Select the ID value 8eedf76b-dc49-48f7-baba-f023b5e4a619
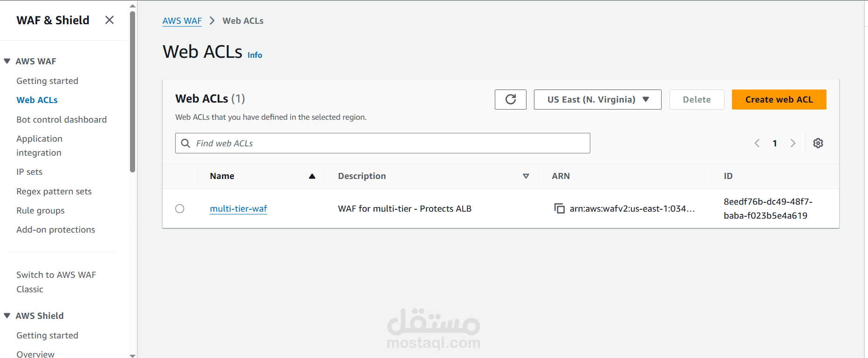The image size is (868, 358). tap(768, 208)
